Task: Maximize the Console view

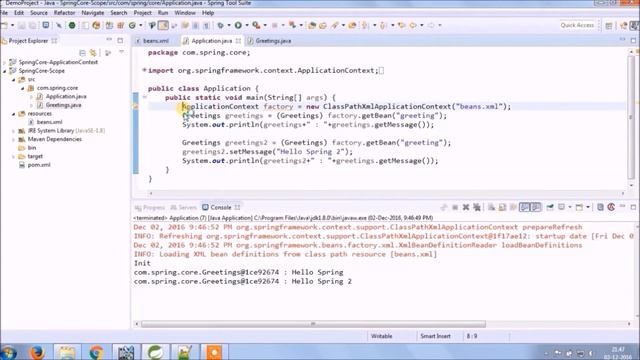Action: click(x=633, y=207)
